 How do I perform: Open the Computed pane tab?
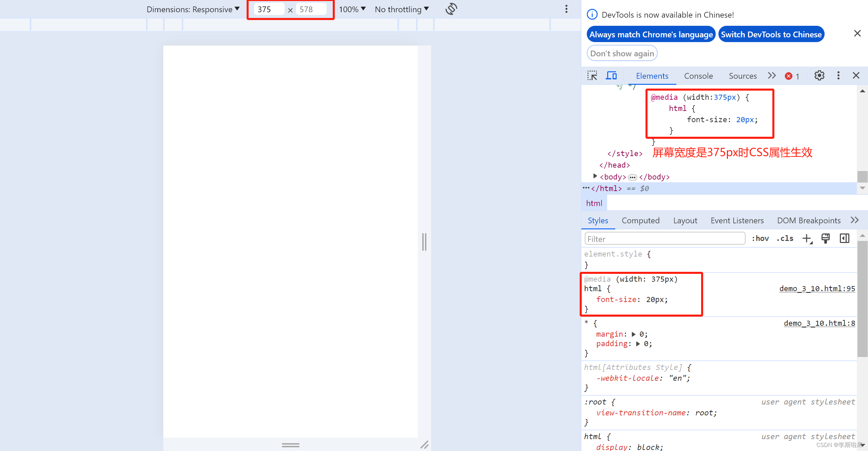pyautogui.click(x=640, y=221)
